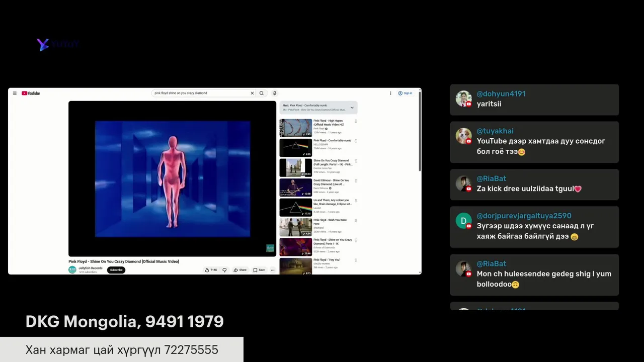644x362 pixels.
Task: Open more options for Shine on You Parts I-IX video
Action: [356, 240]
